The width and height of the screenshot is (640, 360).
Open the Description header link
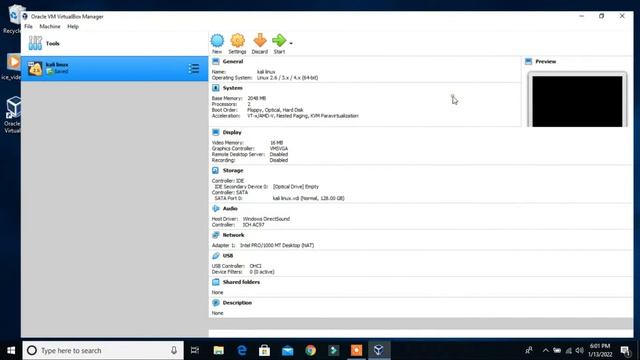coord(237,303)
